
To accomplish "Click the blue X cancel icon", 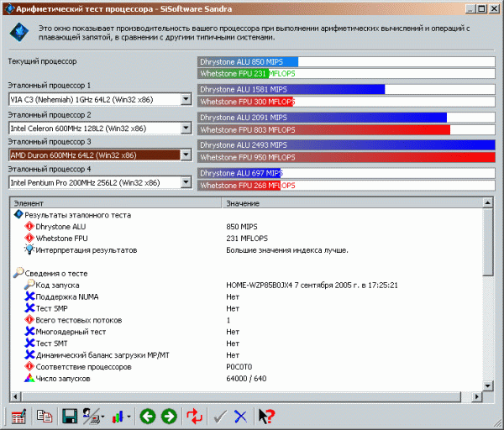I will (240, 417).
